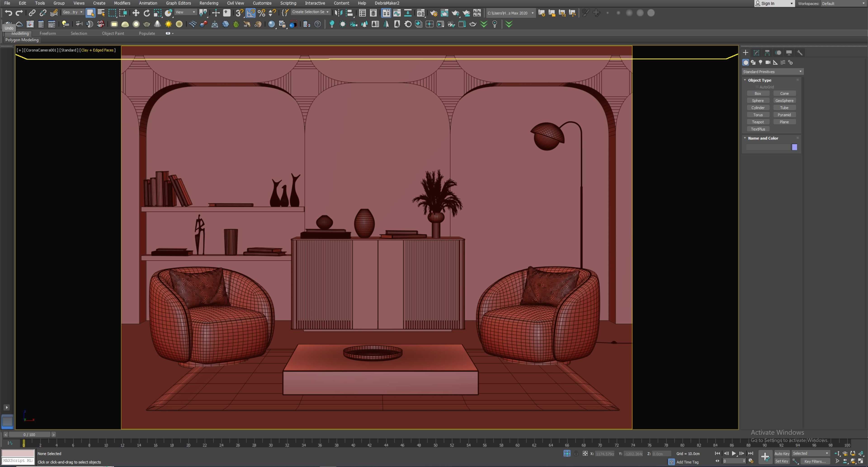
Task: Toggle Percent Snap on toolbar
Action: [x=262, y=13]
